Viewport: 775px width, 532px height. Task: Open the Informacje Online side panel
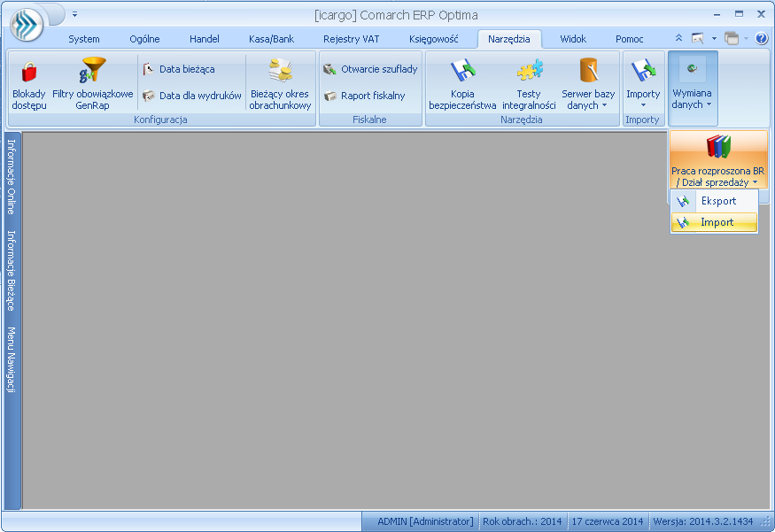click(x=12, y=177)
